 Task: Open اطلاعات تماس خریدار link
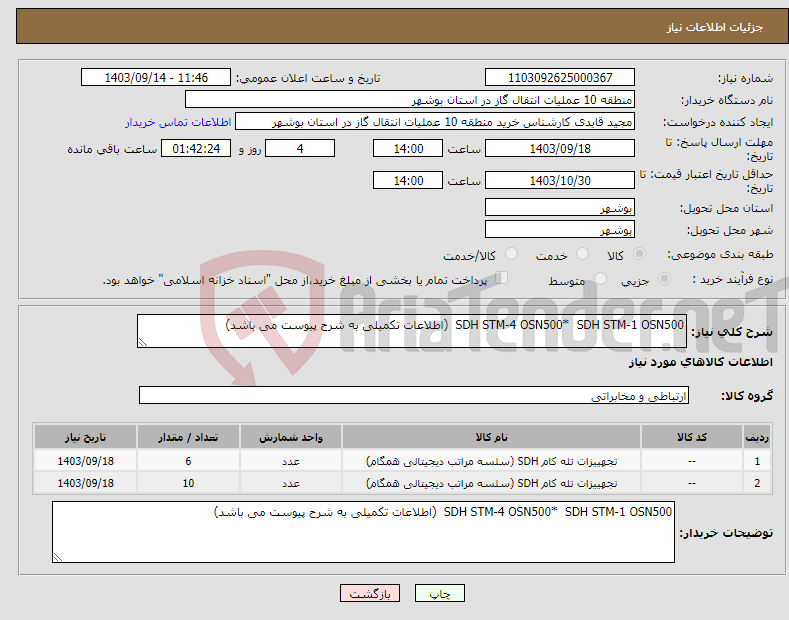pyautogui.click(x=178, y=122)
